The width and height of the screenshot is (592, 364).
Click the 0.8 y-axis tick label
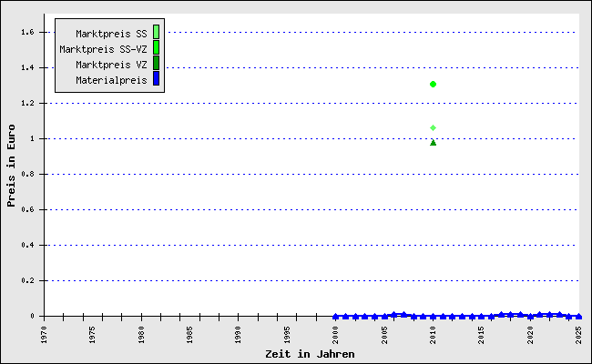pos(27,175)
